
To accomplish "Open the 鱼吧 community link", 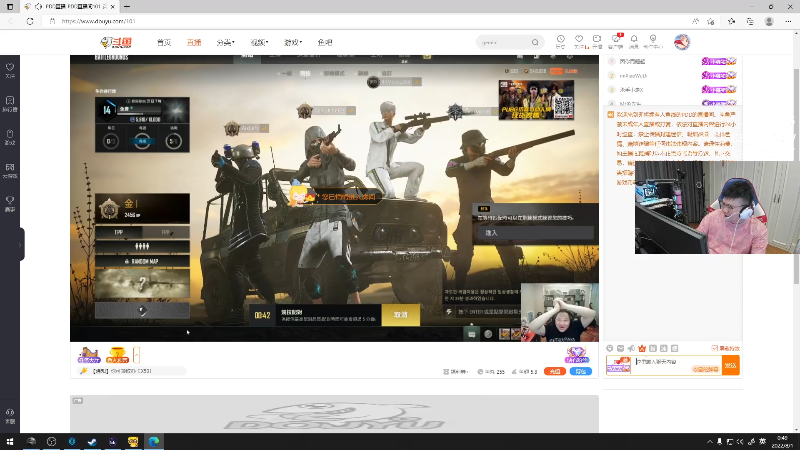I will (324, 42).
